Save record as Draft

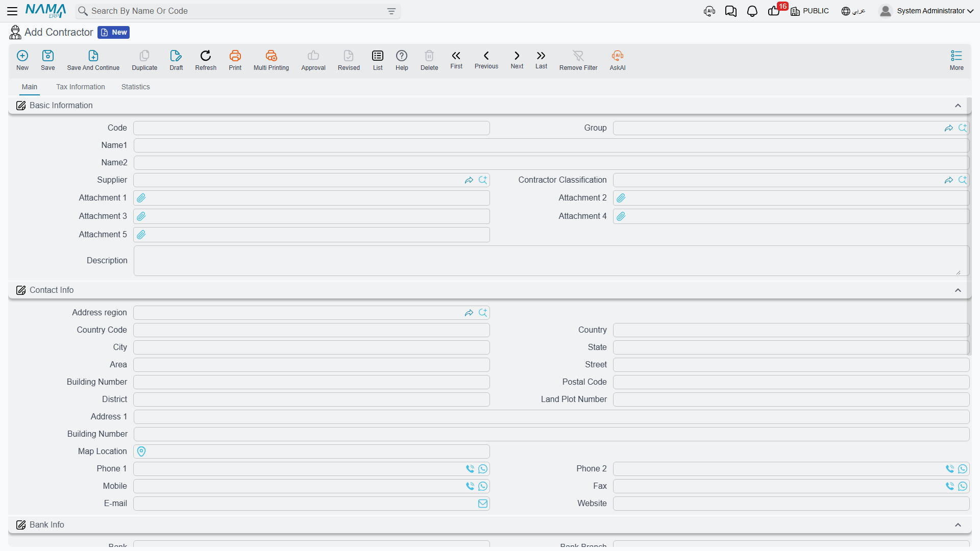coord(176,60)
